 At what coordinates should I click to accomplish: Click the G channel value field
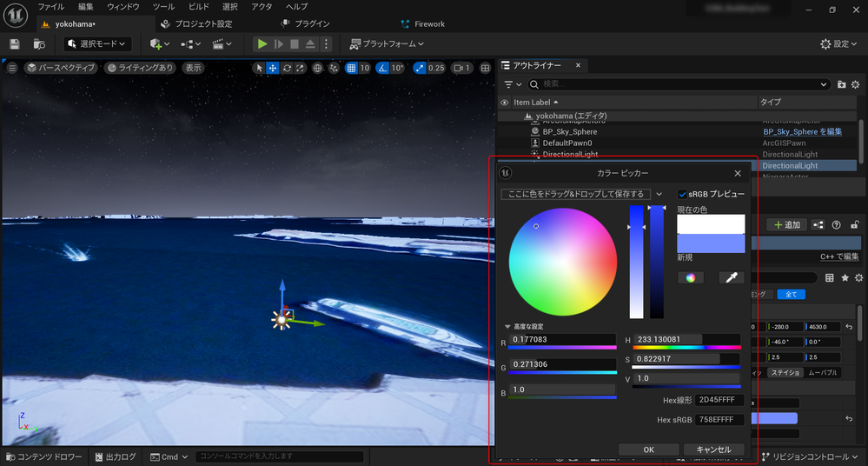562,364
